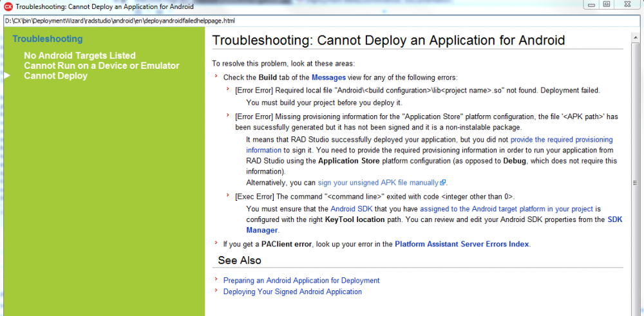This screenshot has width=644, height=316.
Task: Click the bold 'Application Store' text
Action: click(348, 161)
